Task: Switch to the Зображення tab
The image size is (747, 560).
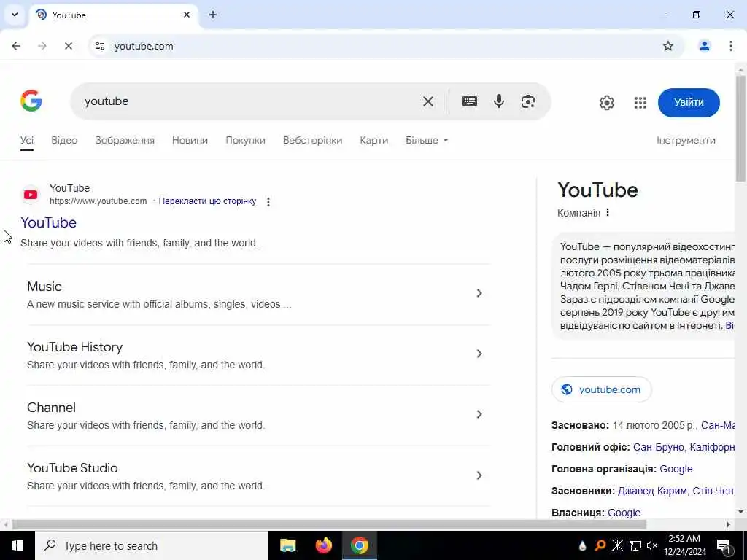Action: pos(125,141)
